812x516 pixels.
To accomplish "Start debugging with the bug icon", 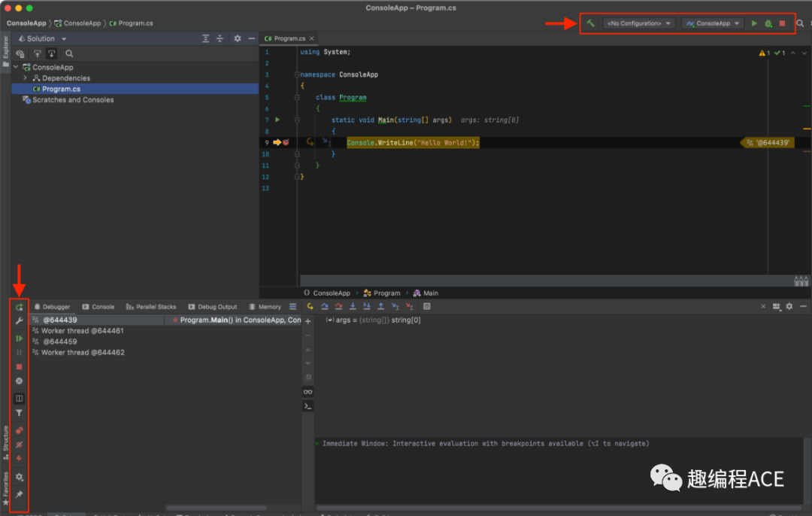I will tap(768, 23).
